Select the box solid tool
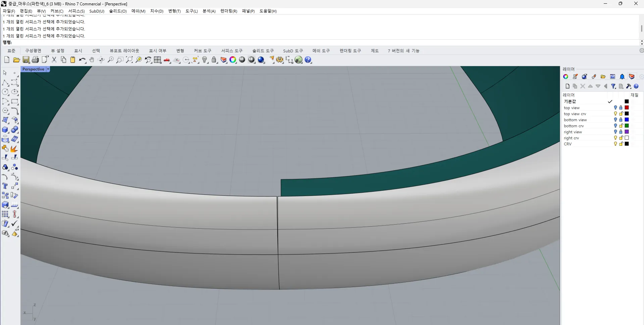This screenshot has width=644, height=325. coord(5,130)
